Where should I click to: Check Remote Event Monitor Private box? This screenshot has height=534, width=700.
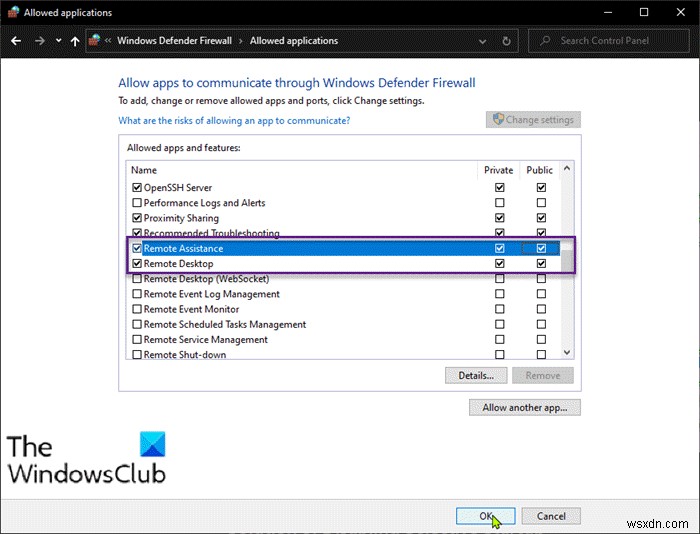pyautogui.click(x=500, y=309)
